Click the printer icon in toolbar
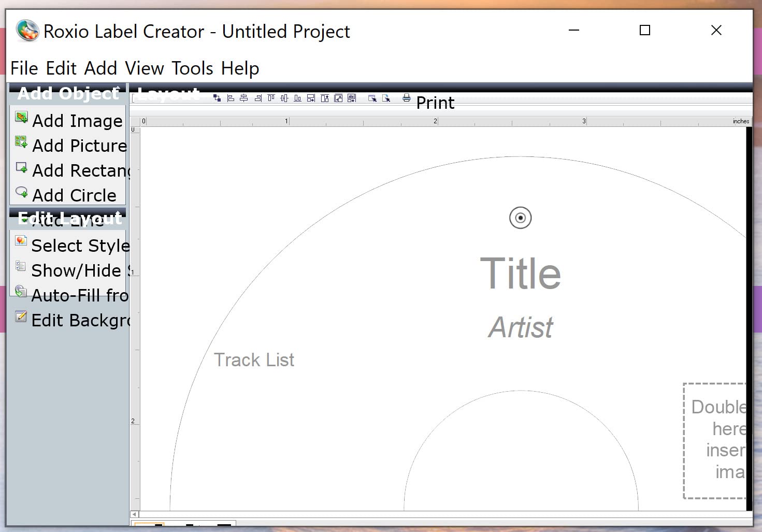The width and height of the screenshot is (762, 532). [x=407, y=97]
